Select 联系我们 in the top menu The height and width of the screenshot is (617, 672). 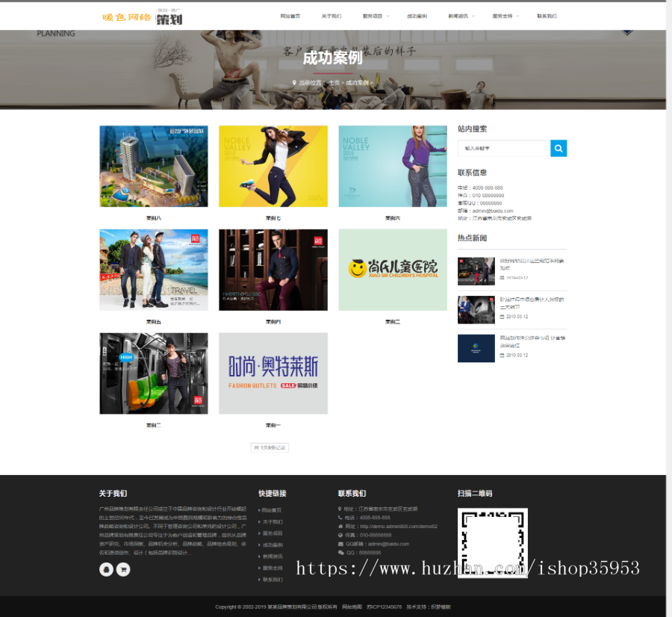click(x=547, y=16)
